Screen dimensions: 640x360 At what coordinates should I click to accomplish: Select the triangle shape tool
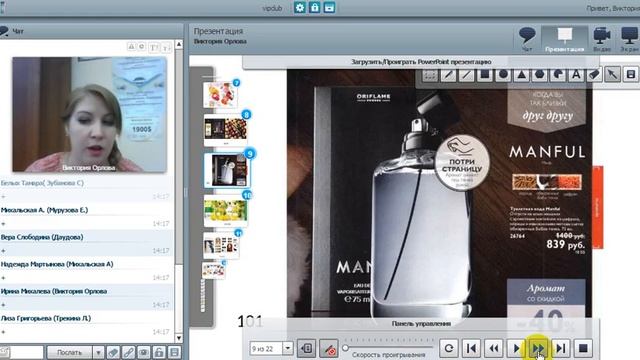[x=522, y=75]
